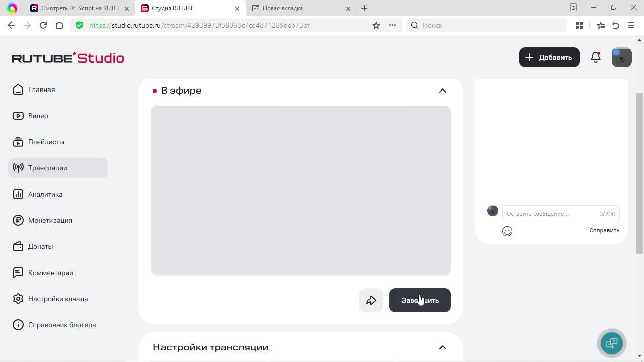Screen dimensions: 644x362
Task: Go back in browser history
Action: (11, 25)
